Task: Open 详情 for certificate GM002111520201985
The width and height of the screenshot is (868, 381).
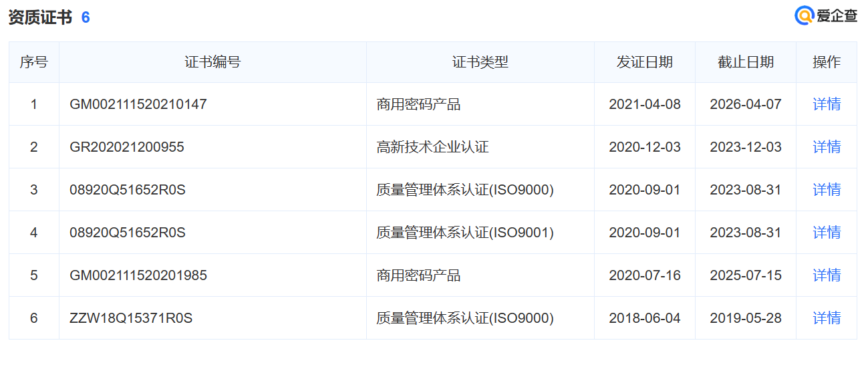Action: pos(826,275)
